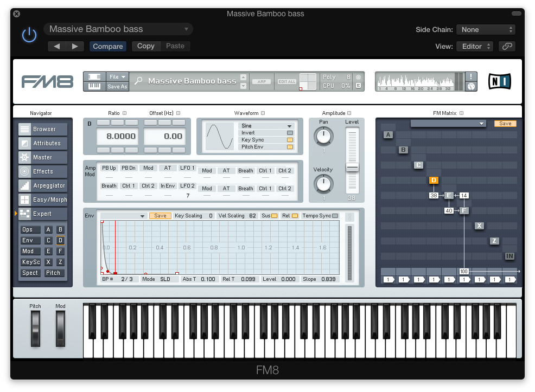This screenshot has height=392, width=535.
Task: Open the envelope preset dropdown
Action: [123, 216]
